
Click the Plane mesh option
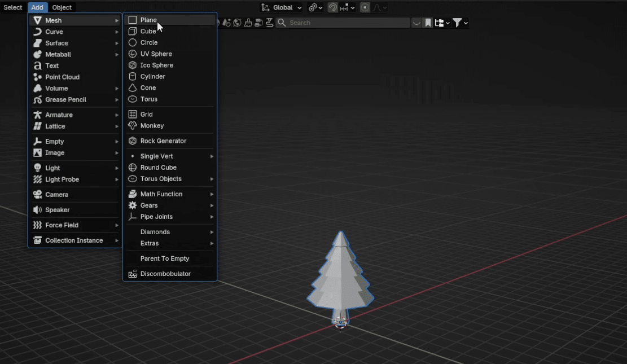tap(148, 20)
